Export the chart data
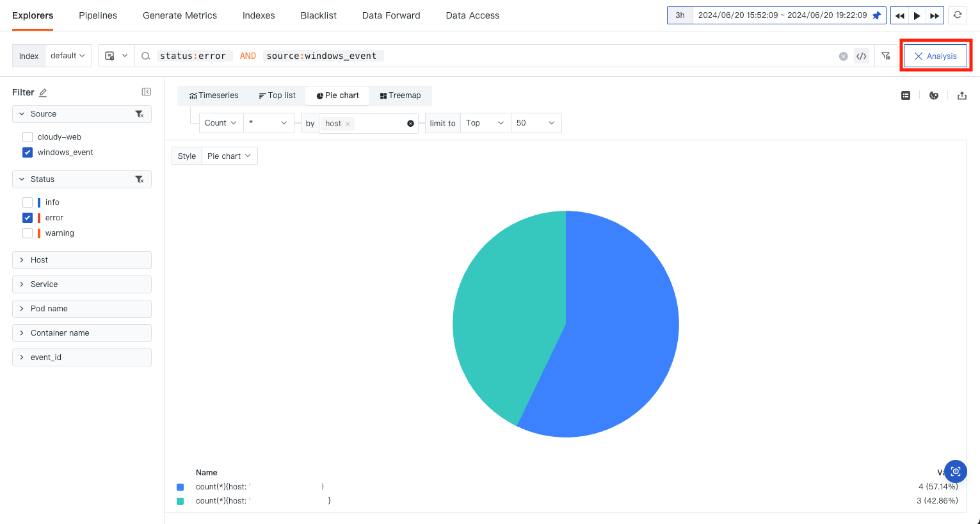This screenshot has height=524, width=980. pyautogui.click(x=961, y=95)
